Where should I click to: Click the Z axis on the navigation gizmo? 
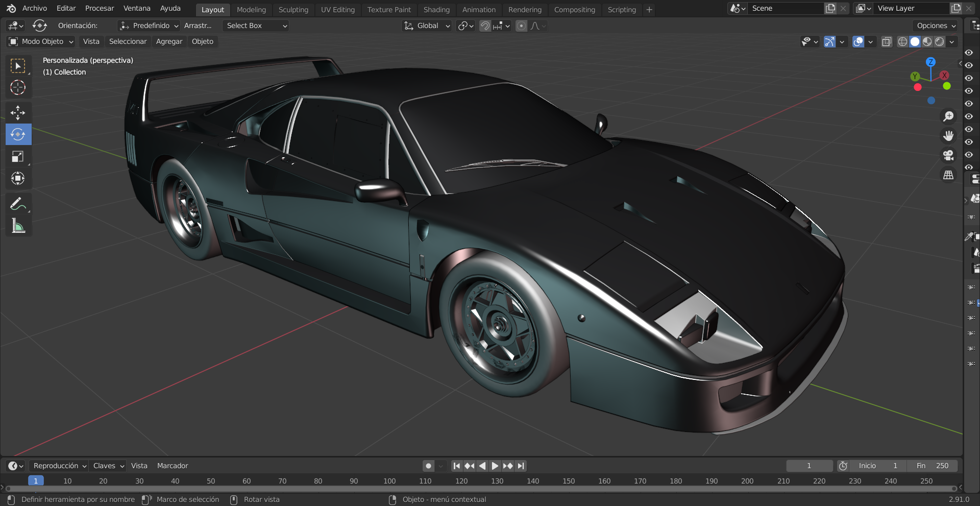[931, 62]
